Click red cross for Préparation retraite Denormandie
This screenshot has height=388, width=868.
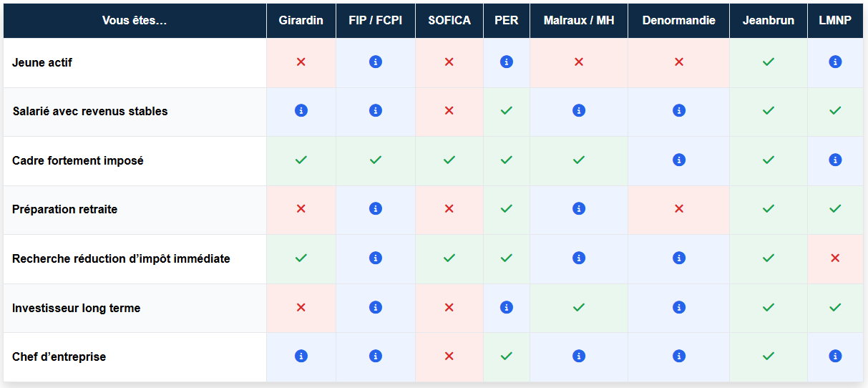click(679, 209)
